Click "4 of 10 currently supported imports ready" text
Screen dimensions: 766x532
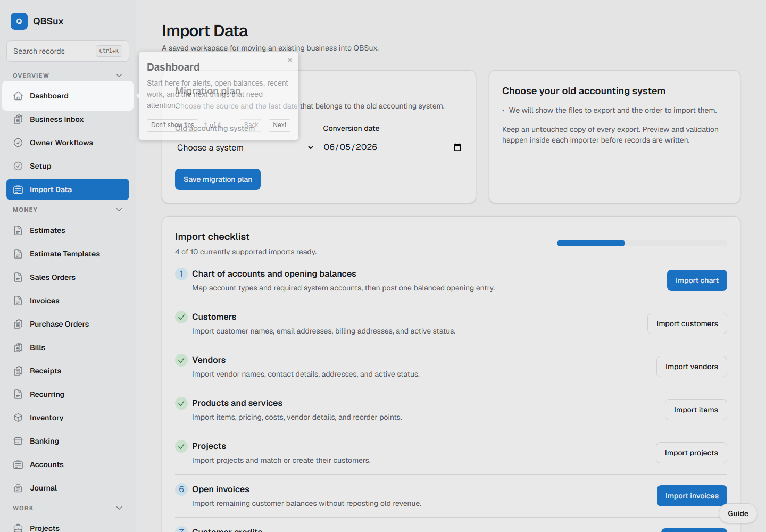(246, 252)
